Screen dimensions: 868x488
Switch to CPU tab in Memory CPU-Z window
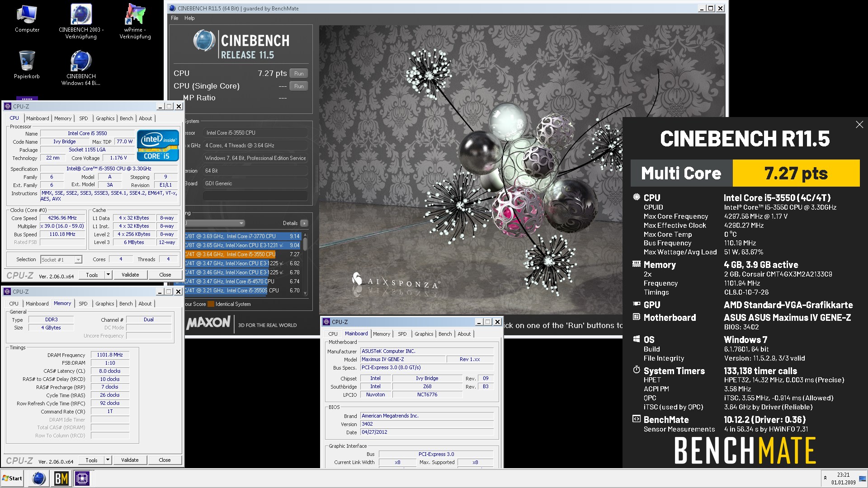14,304
